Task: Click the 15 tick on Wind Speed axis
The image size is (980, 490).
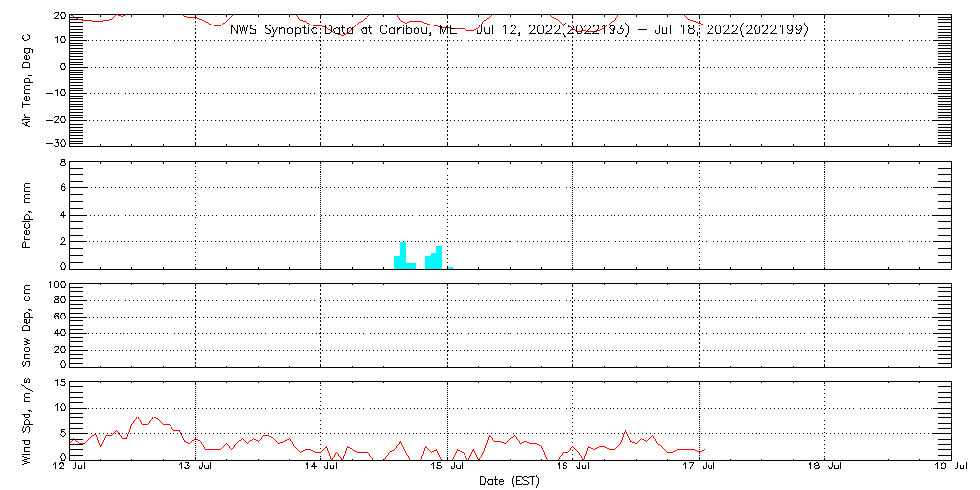Action: (x=58, y=383)
